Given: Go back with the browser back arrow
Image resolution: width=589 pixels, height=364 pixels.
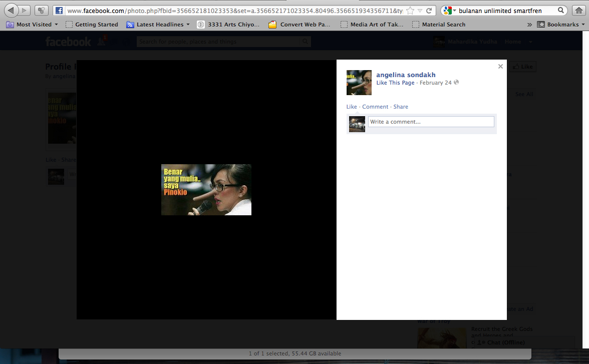Looking at the screenshot, I should pyautogui.click(x=11, y=11).
